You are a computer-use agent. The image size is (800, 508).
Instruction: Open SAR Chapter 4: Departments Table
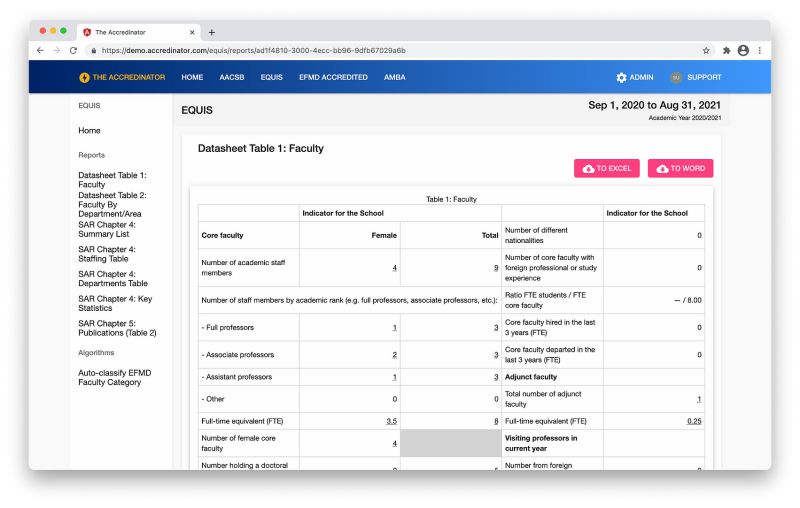pos(113,278)
